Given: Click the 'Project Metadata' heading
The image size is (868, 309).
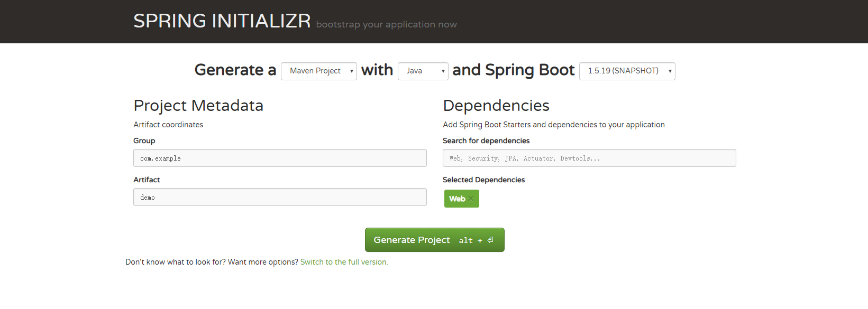Looking at the screenshot, I should point(198,106).
